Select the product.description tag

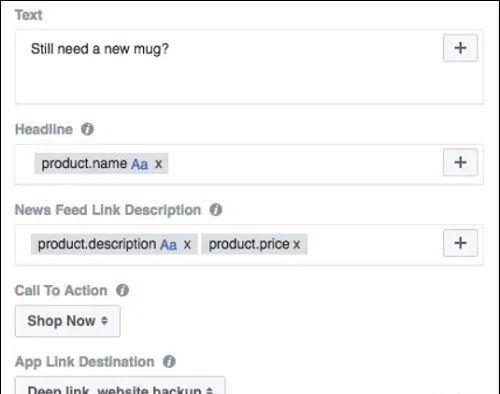(x=97, y=244)
